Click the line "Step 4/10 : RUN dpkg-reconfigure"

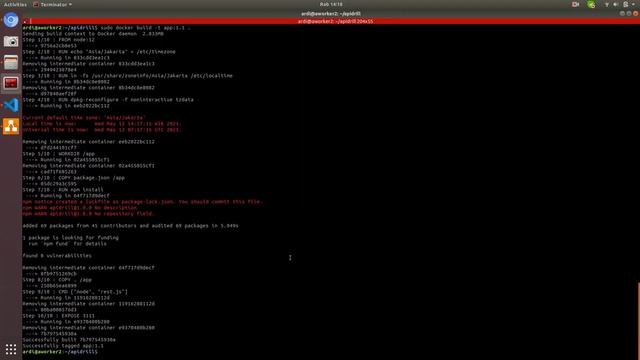point(108,100)
